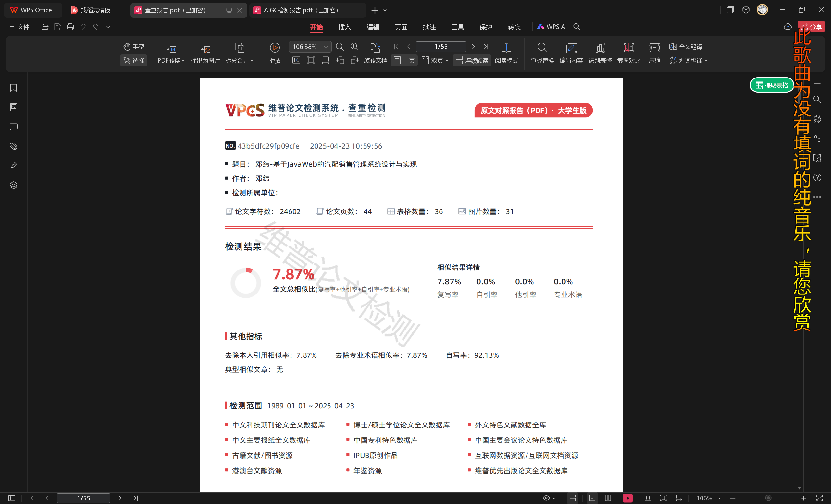The height and width of the screenshot is (504, 831).
Task: Open the attachments paperclip panel
Action: (14, 146)
